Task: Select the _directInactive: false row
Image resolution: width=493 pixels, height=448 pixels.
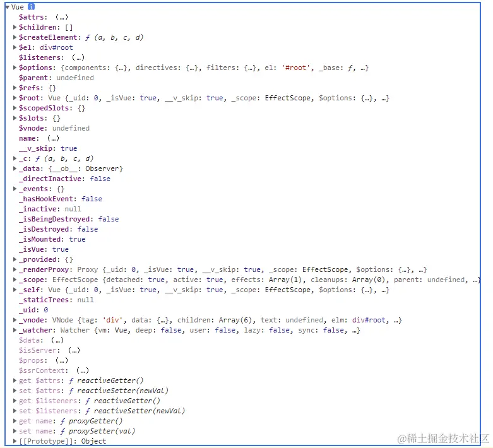Action: pyautogui.click(x=64, y=179)
